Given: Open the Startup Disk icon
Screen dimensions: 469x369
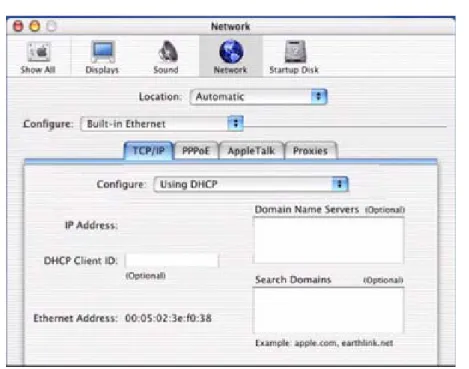Looking at the screenshot, I should click(294, 57).
